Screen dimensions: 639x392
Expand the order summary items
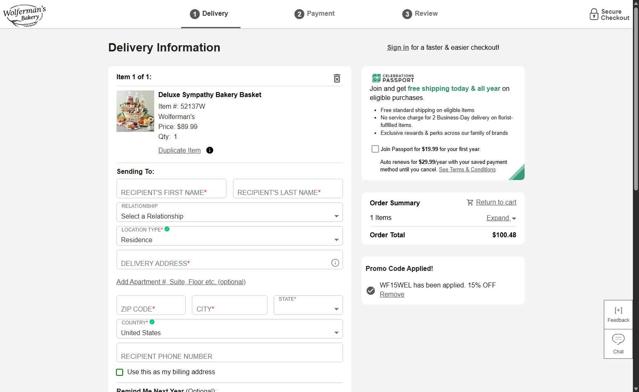[x=501, y=218]
